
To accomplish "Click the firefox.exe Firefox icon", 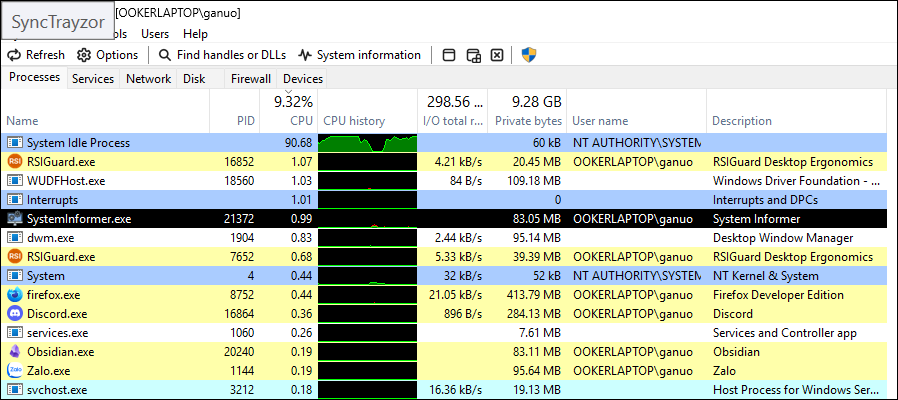I will click(15, 295).
